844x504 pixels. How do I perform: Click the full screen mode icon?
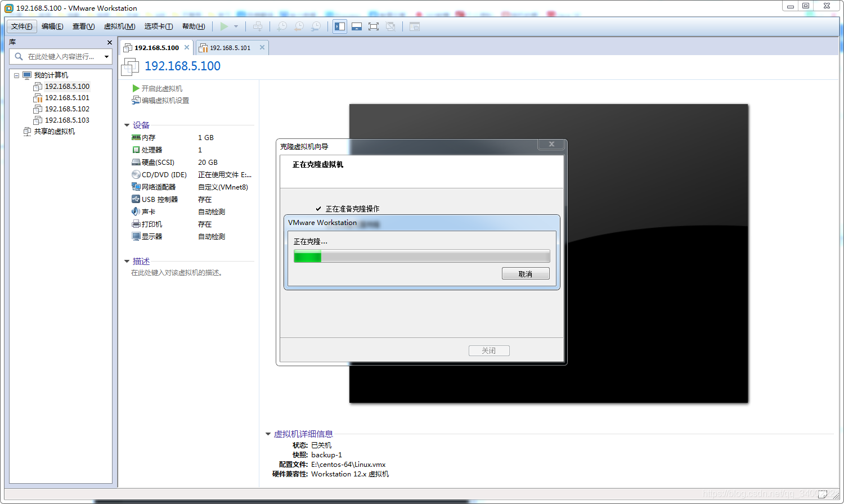click(374, 26)
